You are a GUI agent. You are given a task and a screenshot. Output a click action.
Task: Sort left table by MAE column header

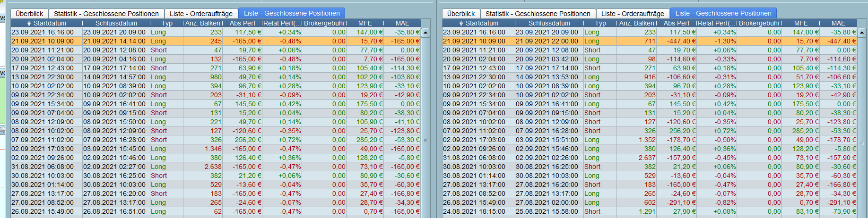[x=402, y=23]
